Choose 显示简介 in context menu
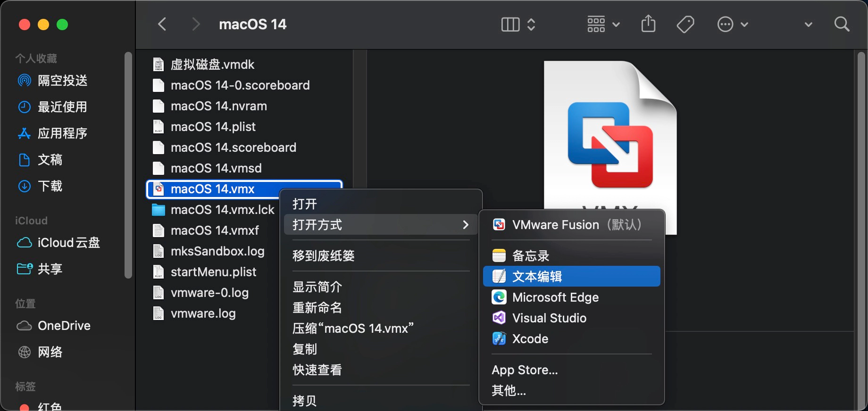 pyautogui.click(x=381, y=287)
